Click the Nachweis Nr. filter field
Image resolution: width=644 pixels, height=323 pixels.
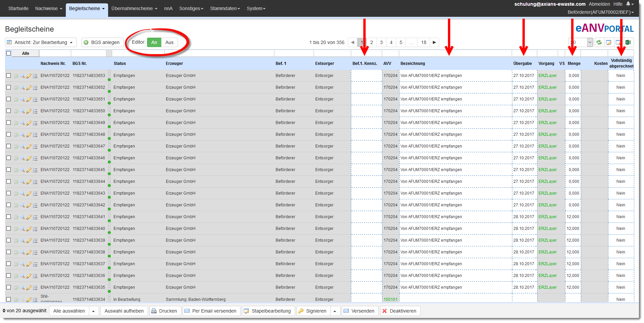[55, 53]
